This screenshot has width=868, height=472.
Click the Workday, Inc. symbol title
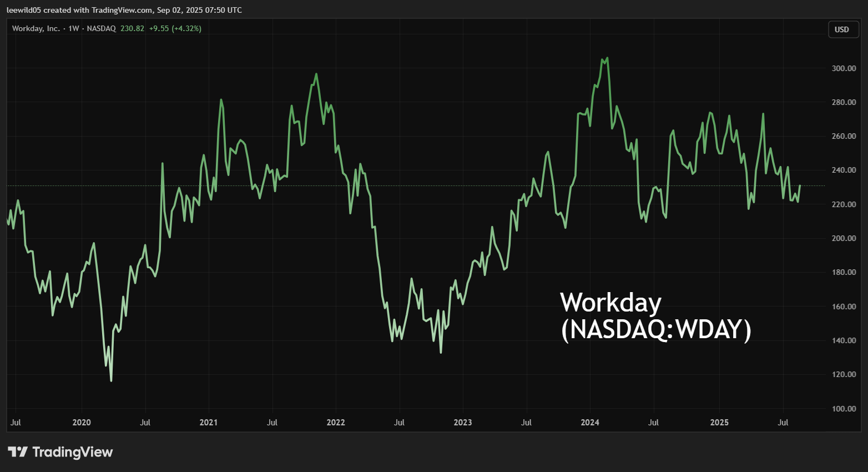tap(36, 28)
